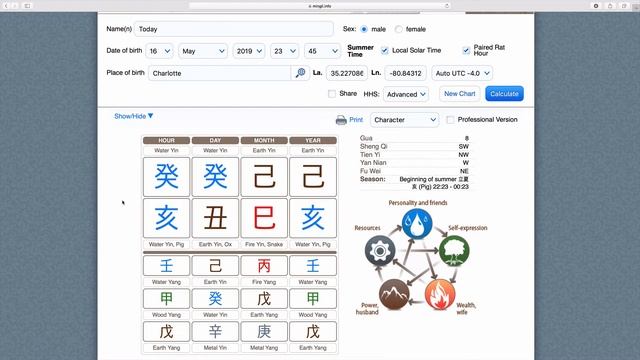Click the day stem Water Yin character
Screen dimensions: 640x360
[215, 177]
